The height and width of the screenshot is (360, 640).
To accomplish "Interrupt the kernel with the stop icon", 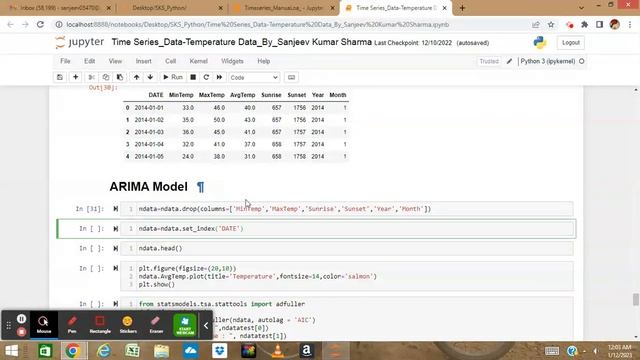I will pos(193,77).
